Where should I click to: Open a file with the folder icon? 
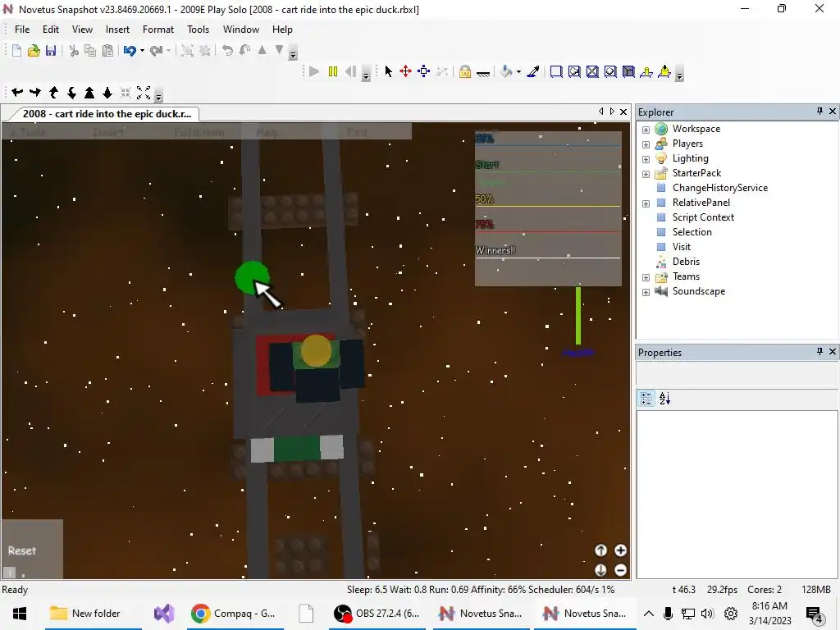click(x=34, y=50)
